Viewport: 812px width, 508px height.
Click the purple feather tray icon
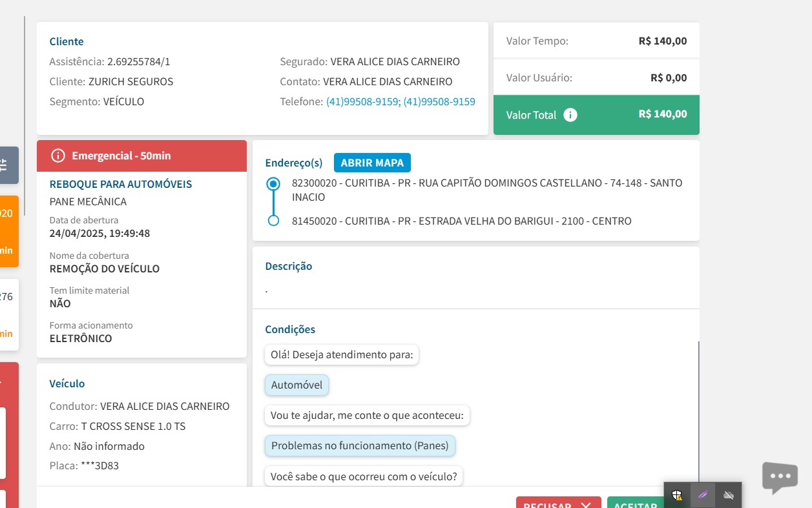point(703,495)
